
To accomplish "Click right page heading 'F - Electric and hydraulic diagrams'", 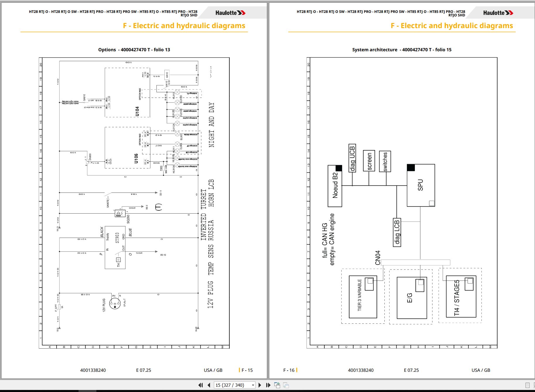I will tap(452, 26).
